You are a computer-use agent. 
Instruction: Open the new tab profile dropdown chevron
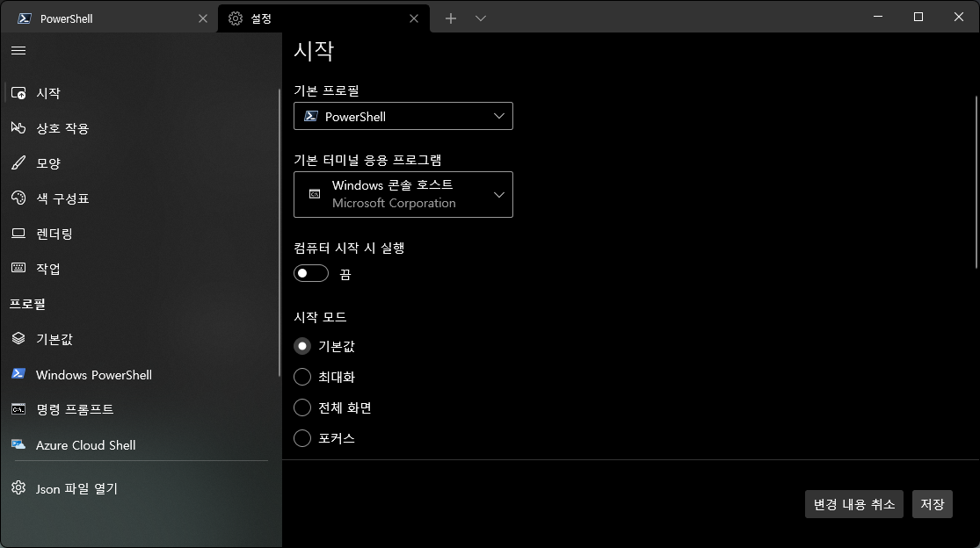tap(481, 18)
